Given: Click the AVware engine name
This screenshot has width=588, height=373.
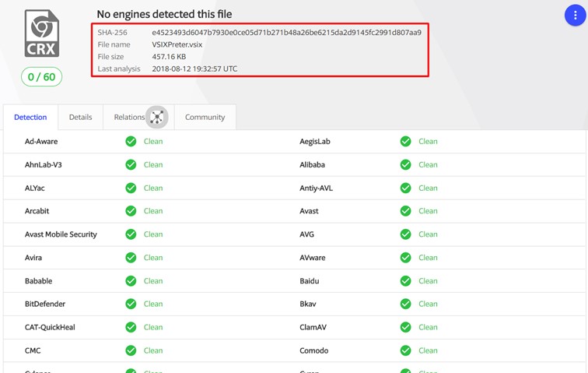Looking at the screenshot, I should [313, 258].
